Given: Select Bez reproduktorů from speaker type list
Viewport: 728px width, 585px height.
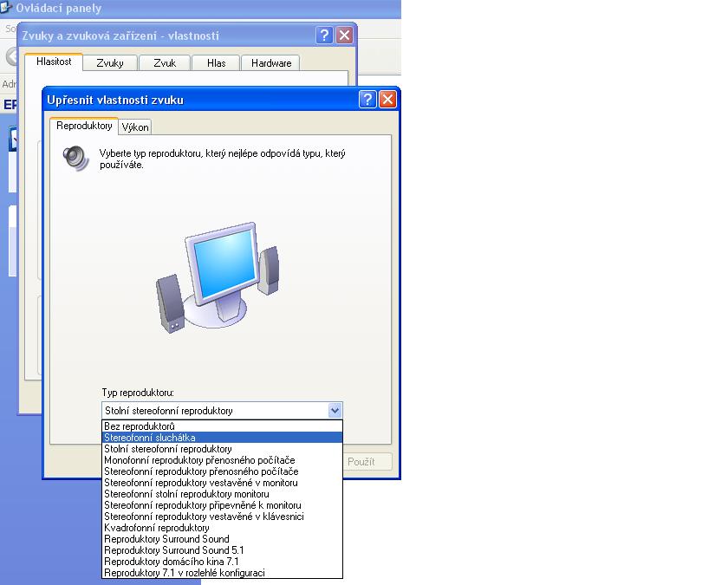Looking at the screenshot, I should point(222,426).
